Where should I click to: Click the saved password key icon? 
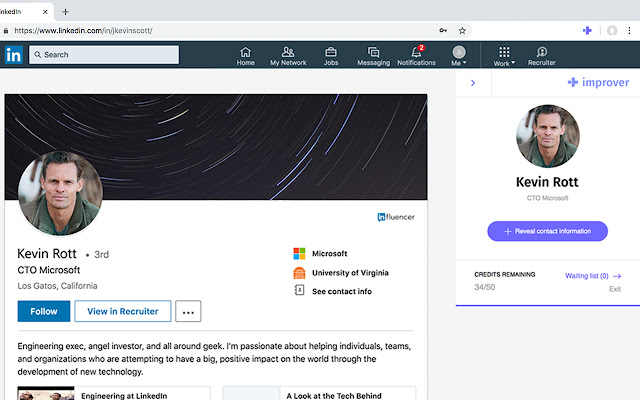443,31
